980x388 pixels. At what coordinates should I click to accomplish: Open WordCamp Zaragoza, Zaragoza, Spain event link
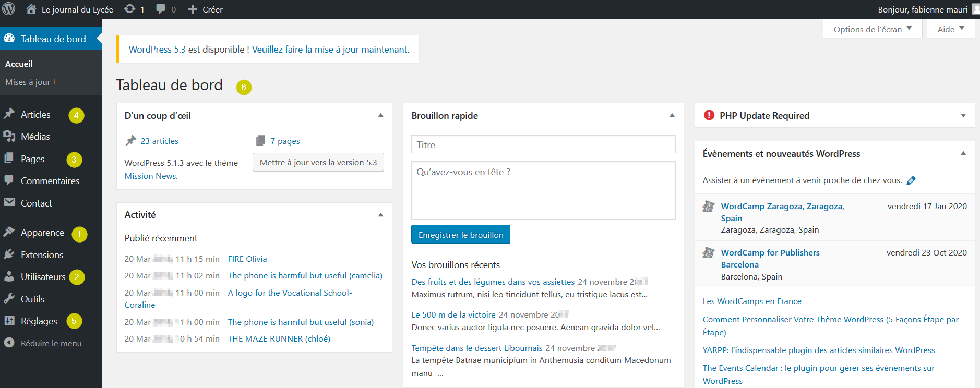pos(782,212)
